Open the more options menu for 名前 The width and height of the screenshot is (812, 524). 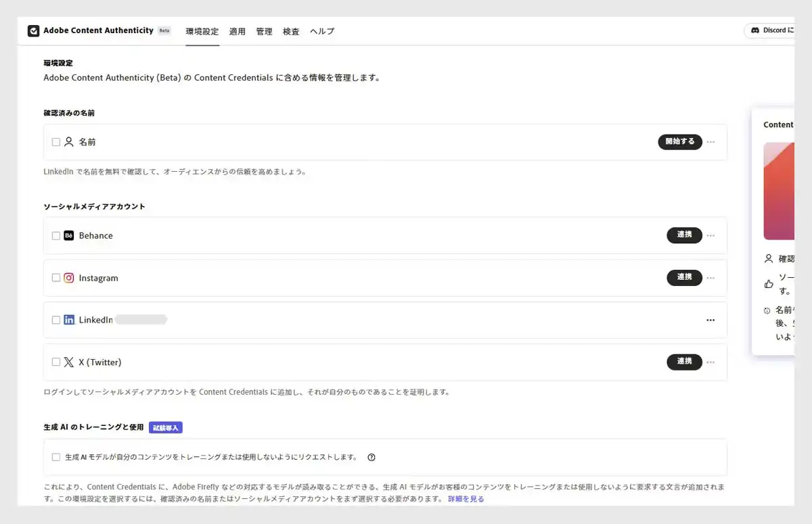click(710, 142)
